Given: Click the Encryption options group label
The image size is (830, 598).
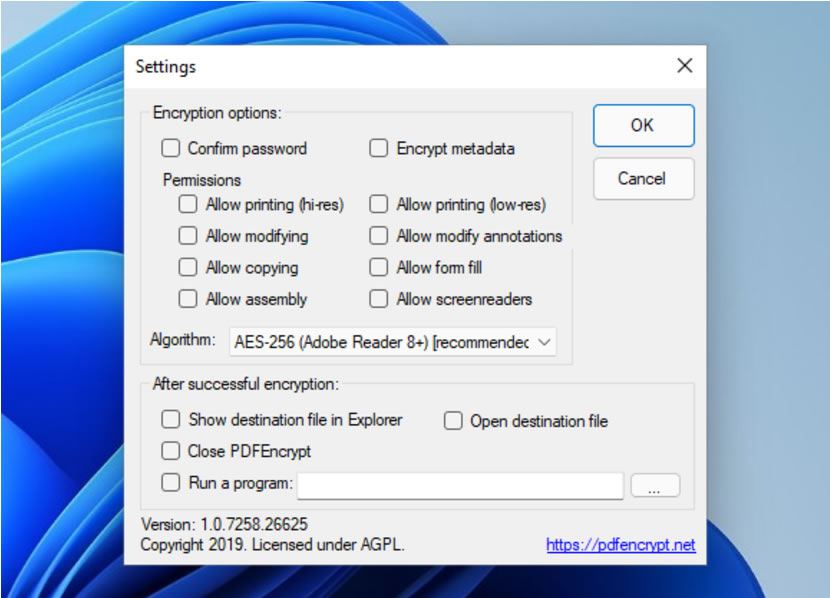Looking at the screenshot, I should pos(217,113).
